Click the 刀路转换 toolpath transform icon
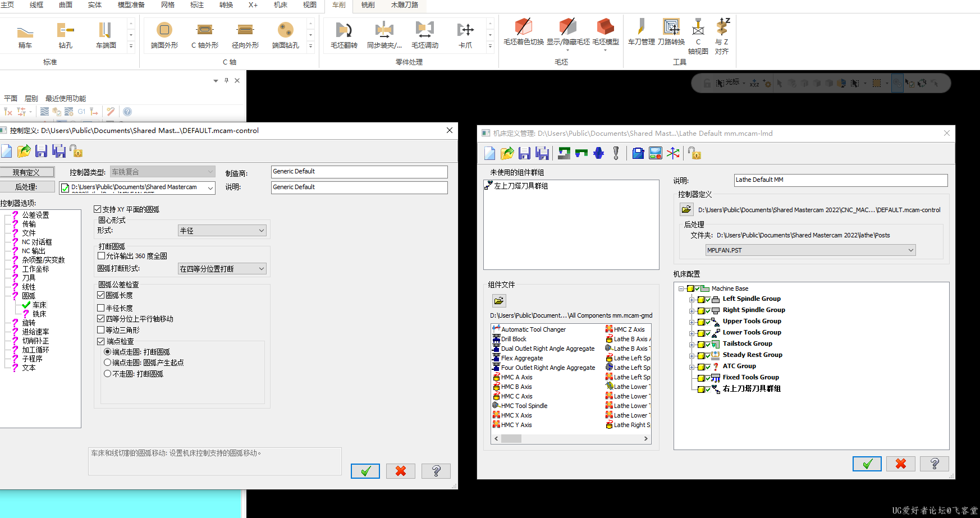 [x=671, y=32]
